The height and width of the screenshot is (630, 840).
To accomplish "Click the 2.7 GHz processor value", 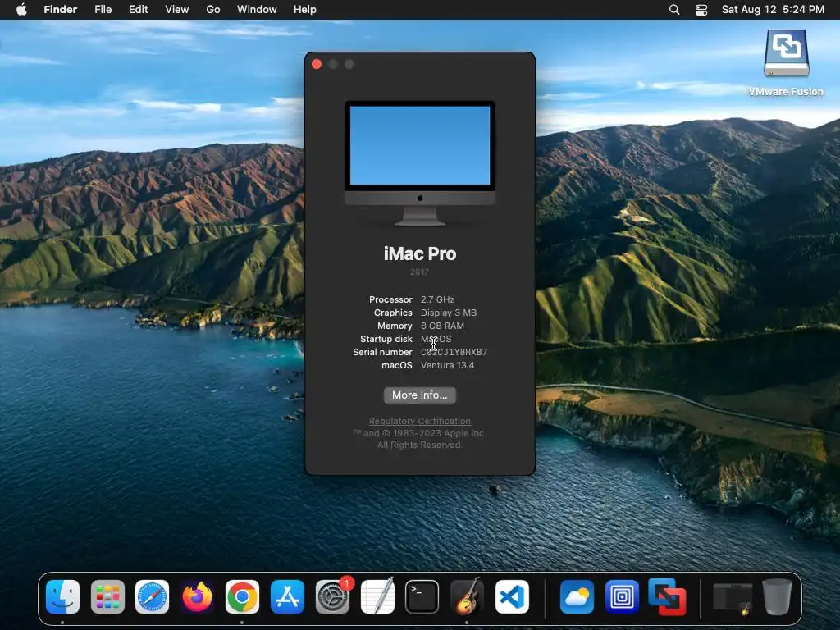I will pyautogui.click(x=437, y=299).
